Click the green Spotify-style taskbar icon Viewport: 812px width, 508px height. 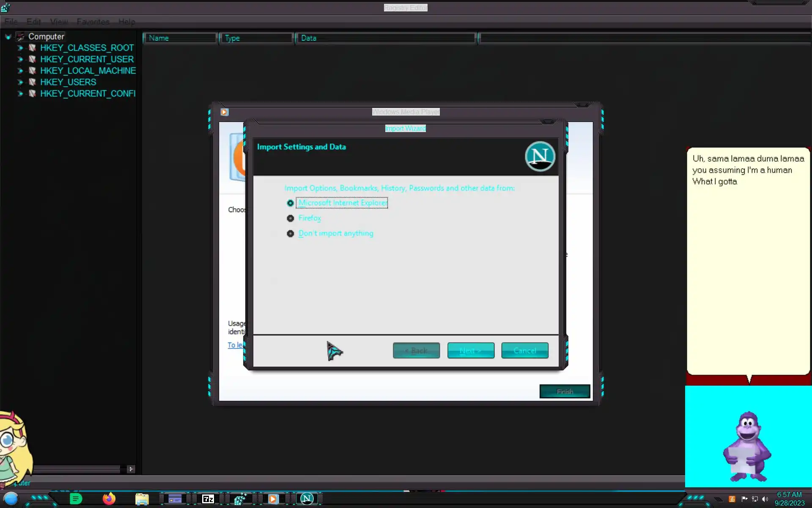(76, 499)
